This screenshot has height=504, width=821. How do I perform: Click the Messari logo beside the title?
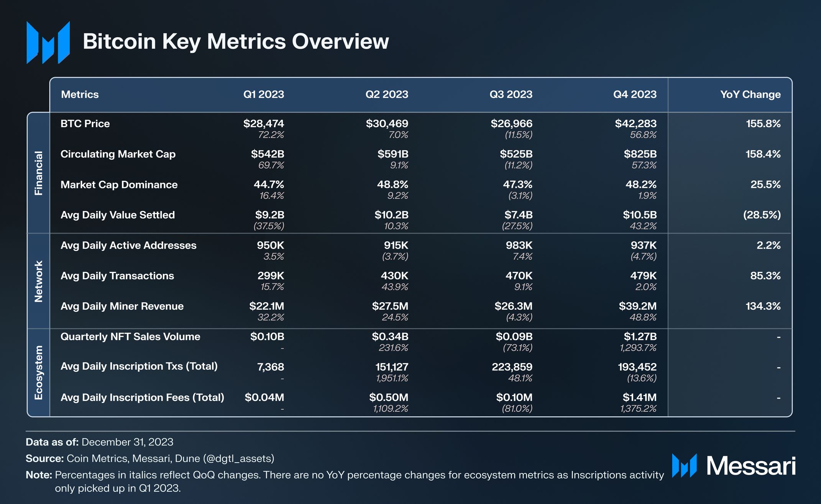[48, 42]
